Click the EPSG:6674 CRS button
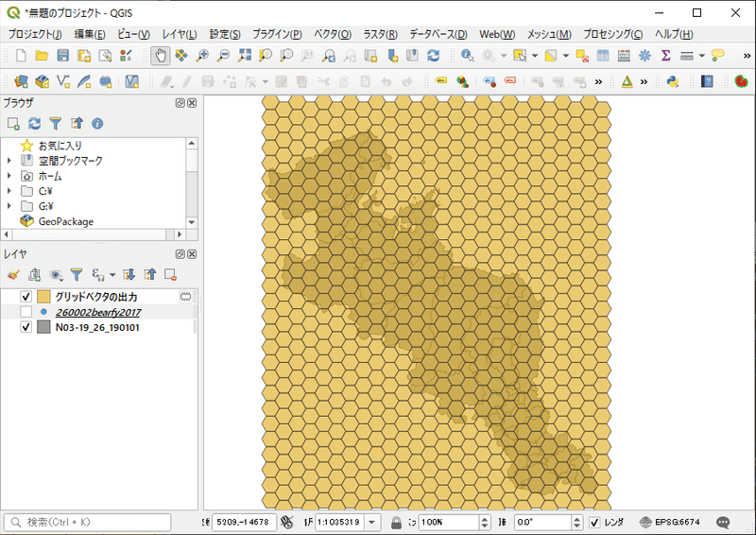The height and width of the screenshot is (535, 756). click(x=670, y=522)
